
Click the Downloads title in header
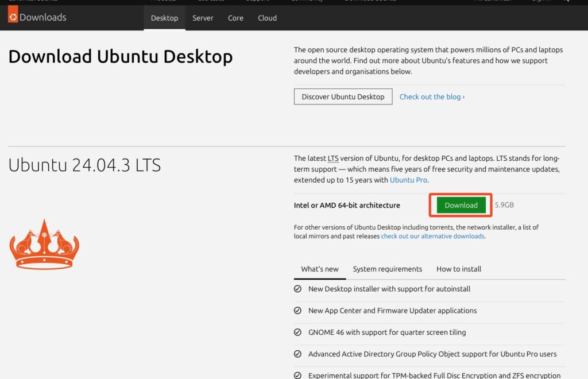[x=42, y=17]
